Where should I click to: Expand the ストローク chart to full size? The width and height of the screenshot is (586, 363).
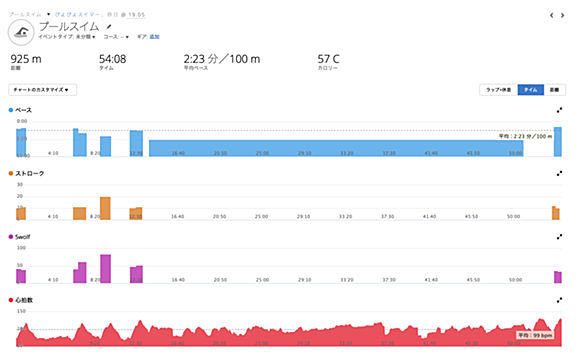pyautogui.click(x=559, y=173)
